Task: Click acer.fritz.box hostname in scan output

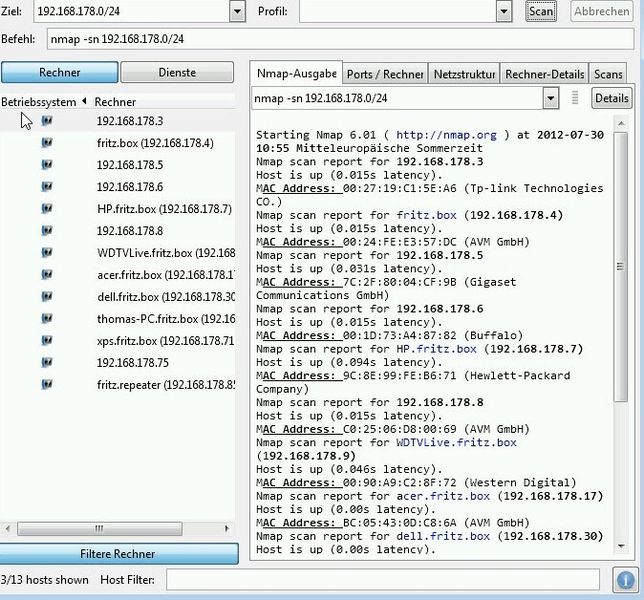Action: click(443, 496)
